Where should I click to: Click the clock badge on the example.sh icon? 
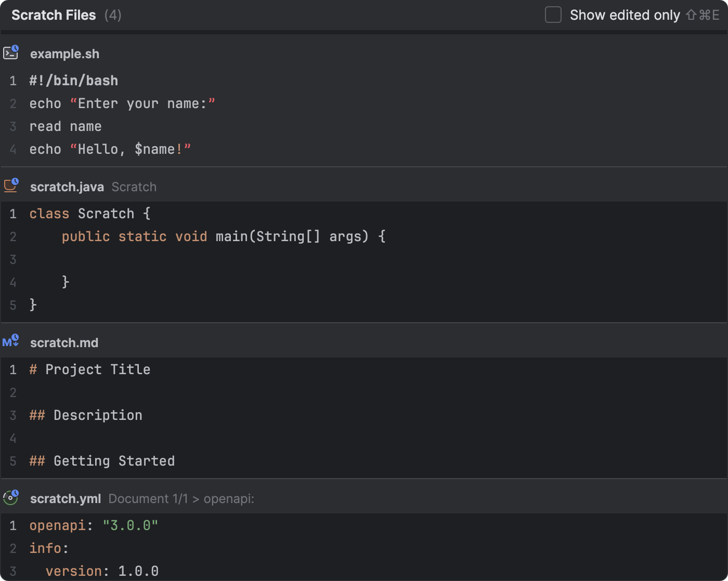(16, 49)
